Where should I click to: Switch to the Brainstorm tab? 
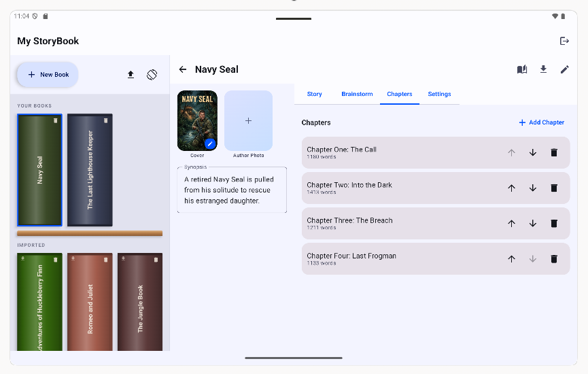click(357, 94)
